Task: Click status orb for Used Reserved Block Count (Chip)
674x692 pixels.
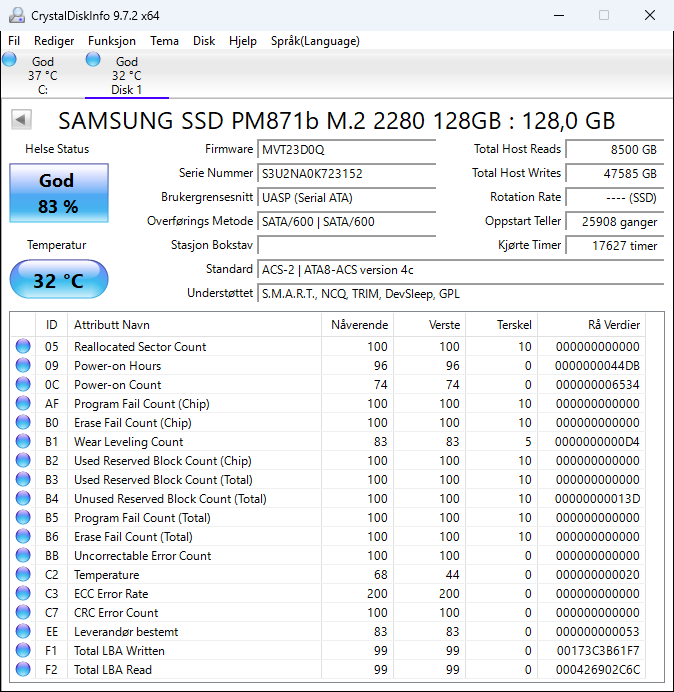Action: (23, 460)
